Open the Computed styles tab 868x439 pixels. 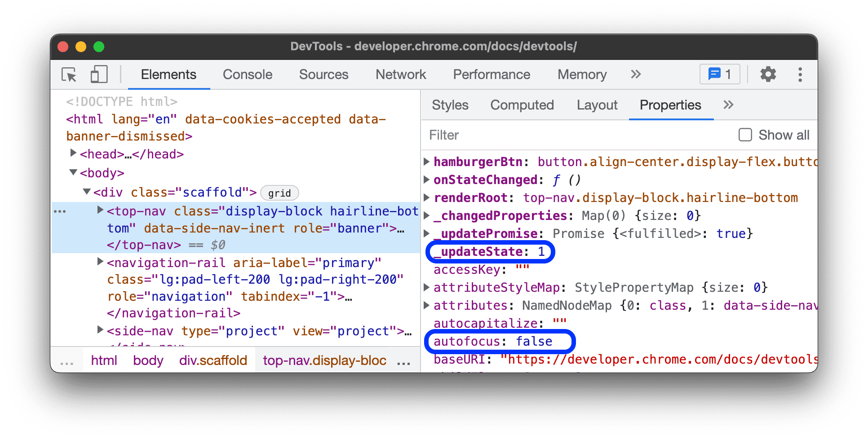[x=522, y=105]
